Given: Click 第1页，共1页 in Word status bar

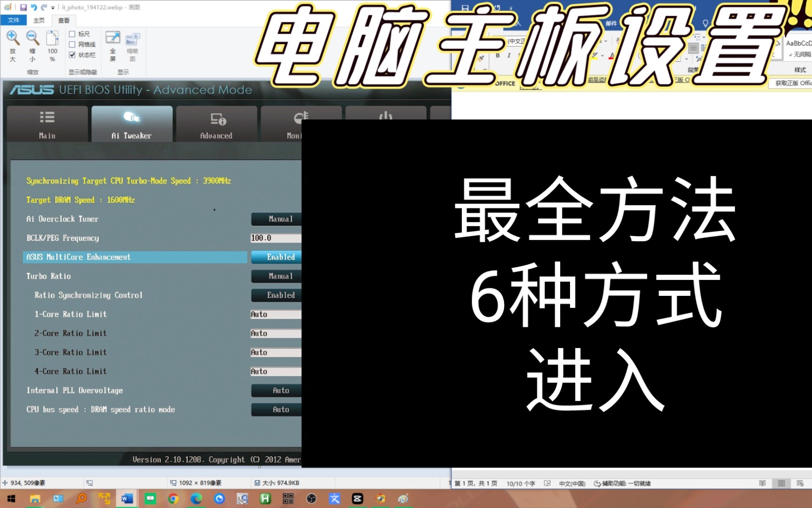Looking at the screenshot, I should click(476, 484).
